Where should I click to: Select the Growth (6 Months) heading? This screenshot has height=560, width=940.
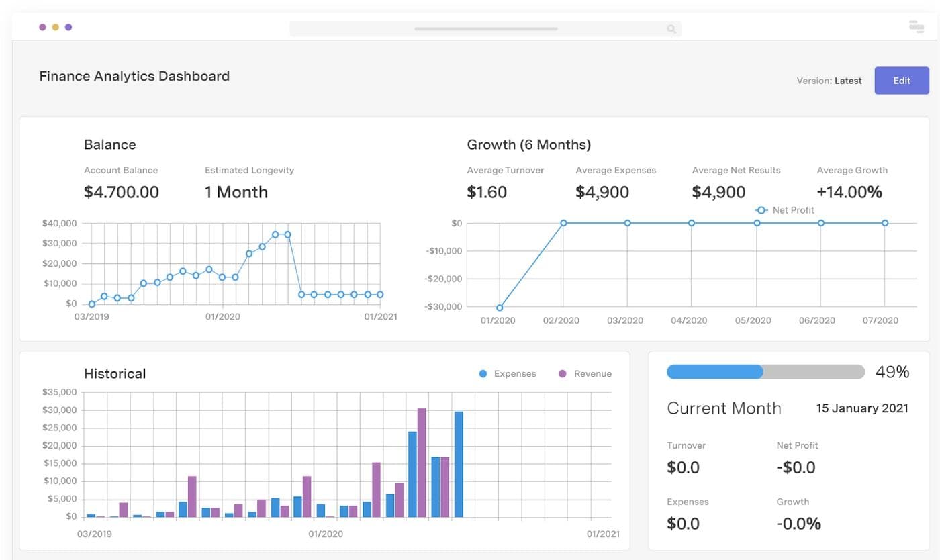528,144
